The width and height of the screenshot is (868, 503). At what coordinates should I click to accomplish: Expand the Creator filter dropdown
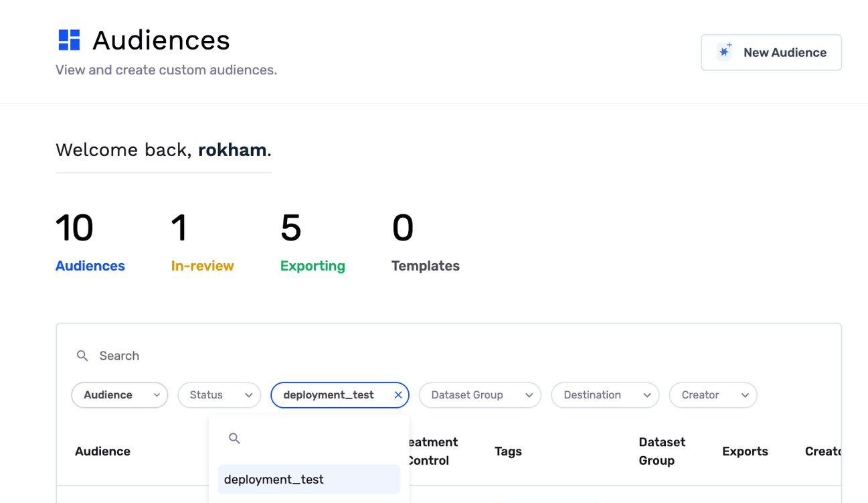click(713, 395)
